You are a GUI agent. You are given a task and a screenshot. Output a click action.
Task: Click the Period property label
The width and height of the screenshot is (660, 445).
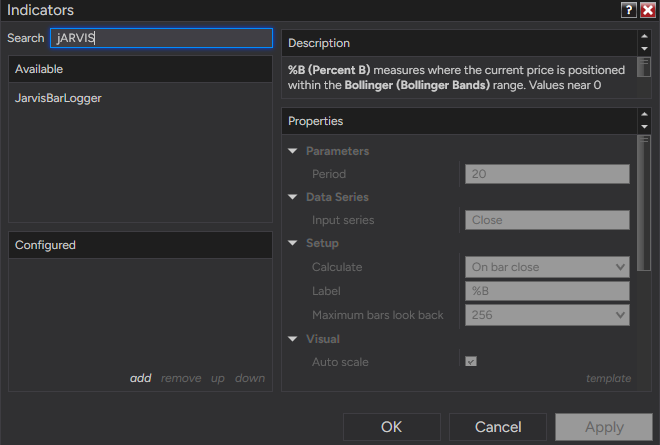coord(329,174)
